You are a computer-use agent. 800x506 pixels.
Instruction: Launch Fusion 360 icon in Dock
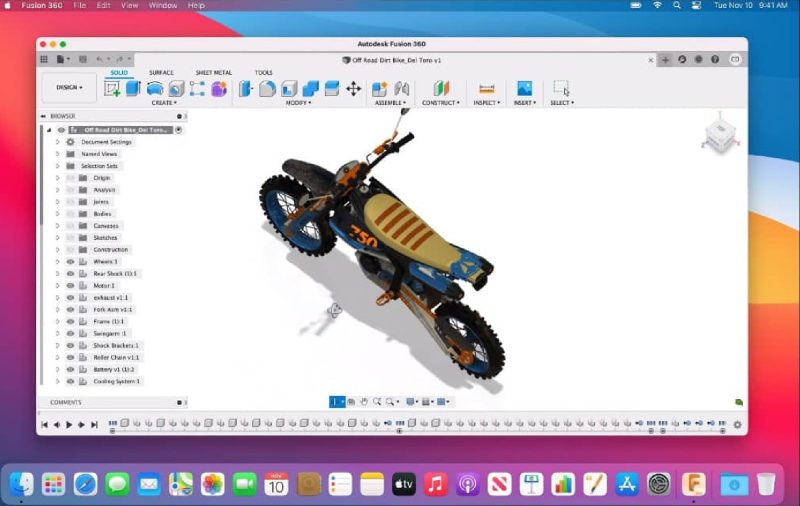pos(694,484)
